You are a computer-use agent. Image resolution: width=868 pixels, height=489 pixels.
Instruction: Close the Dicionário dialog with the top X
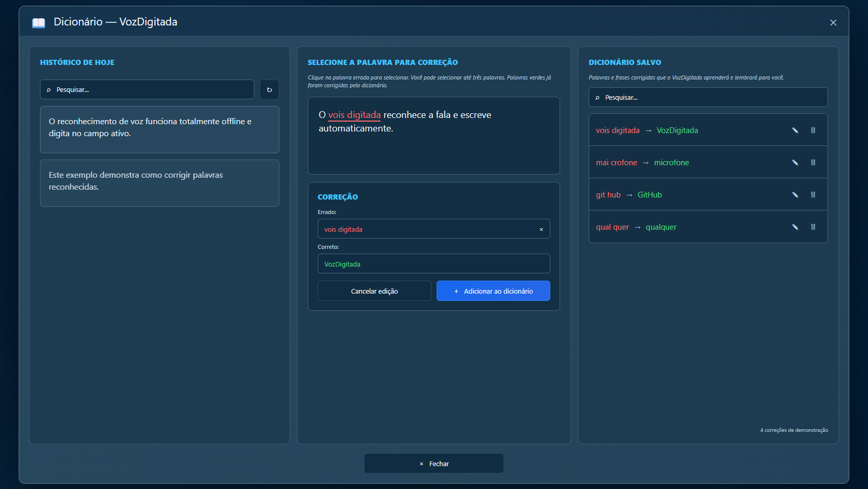click(833, 22)
